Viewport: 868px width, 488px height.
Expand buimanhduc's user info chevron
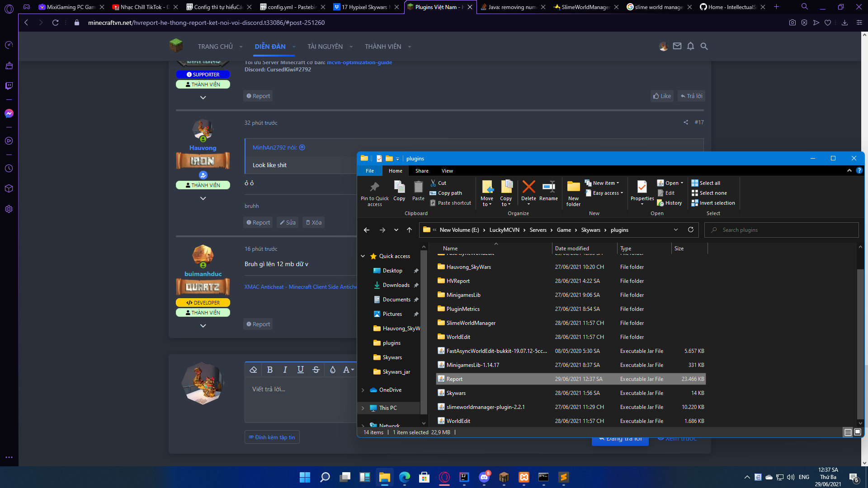tap(203, 326)
